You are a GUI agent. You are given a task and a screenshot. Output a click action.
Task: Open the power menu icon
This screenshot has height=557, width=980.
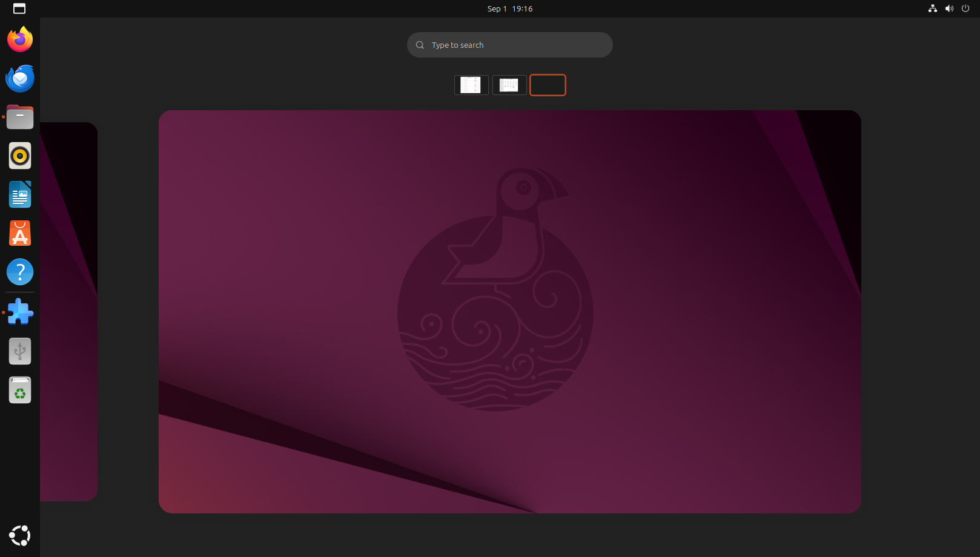point(965,8)
